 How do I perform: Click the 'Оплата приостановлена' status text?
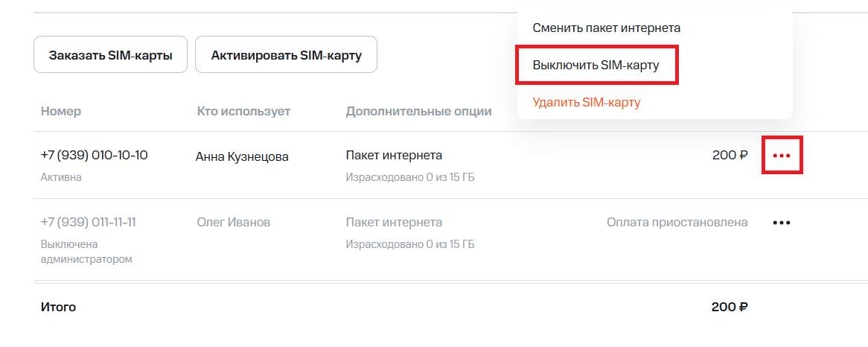[677, 222]
